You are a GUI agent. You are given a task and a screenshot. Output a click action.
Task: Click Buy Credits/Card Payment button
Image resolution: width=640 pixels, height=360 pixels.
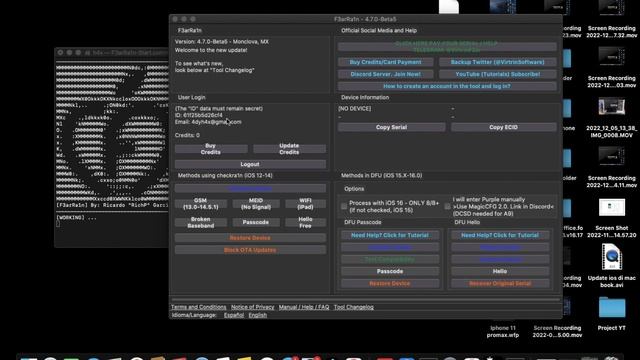coord(385,62)
